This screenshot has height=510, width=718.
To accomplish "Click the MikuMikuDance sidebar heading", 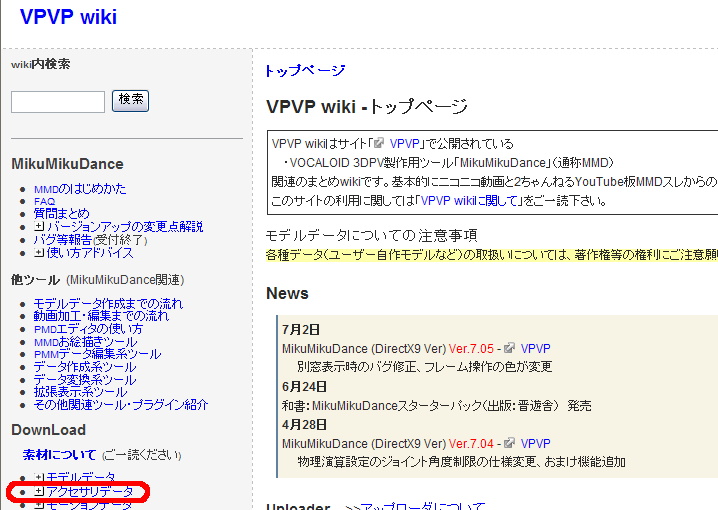I will 67,164.
